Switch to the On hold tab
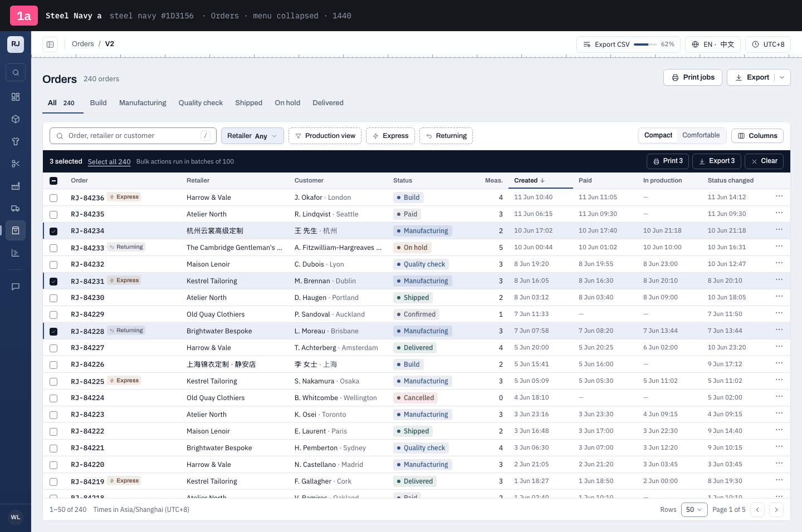Screen dimensions: 802x532 [287, 103]
